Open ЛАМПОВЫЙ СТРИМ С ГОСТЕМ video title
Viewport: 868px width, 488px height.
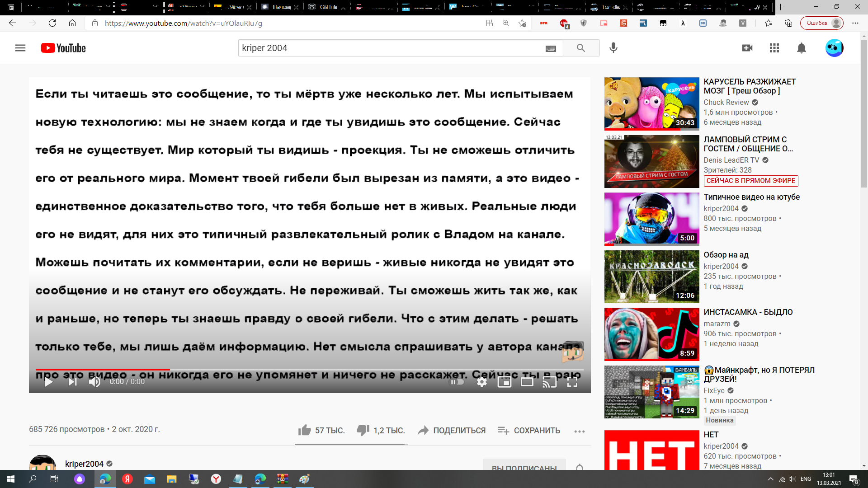[748, 144]
